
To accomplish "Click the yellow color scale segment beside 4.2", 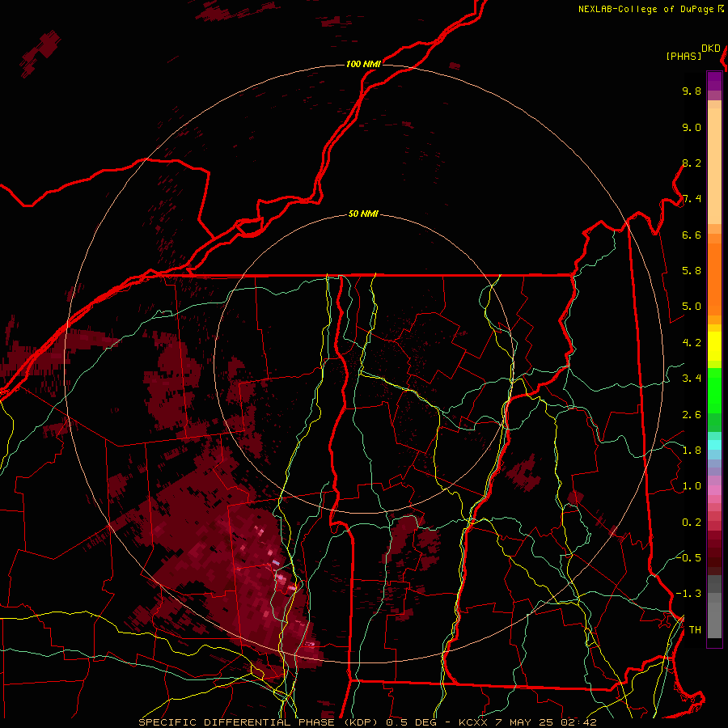I will pos(714,346).
